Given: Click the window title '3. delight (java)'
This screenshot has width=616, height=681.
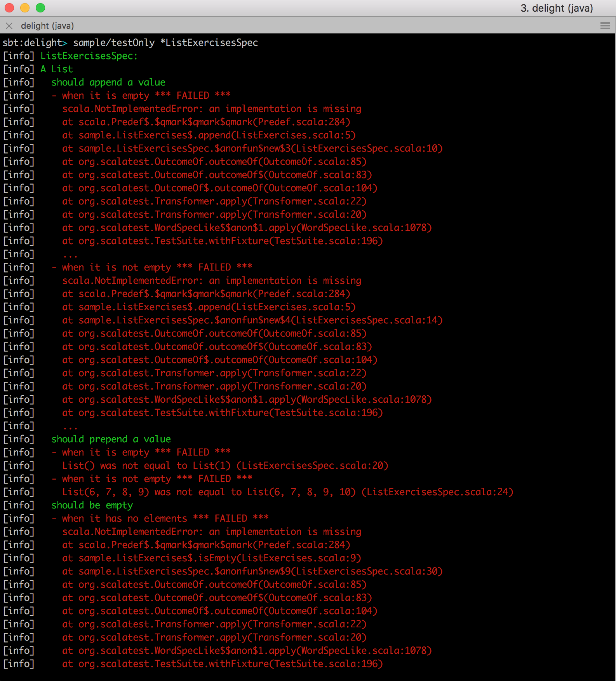Looking at the screenshot, I should 557,8.
